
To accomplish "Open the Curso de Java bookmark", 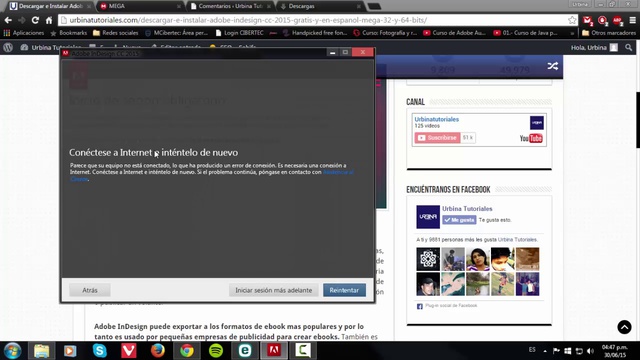I will pyautogui.click(x=525, y=33).
